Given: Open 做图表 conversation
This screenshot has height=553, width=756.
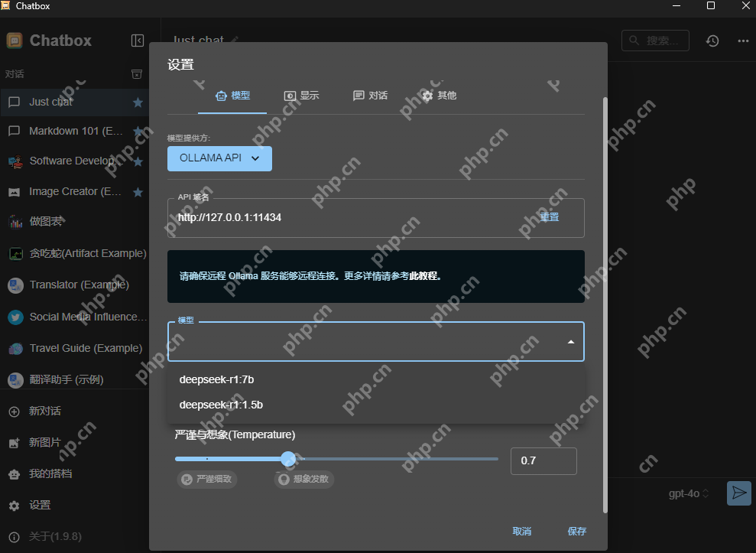Looking at the screenshot, I should click(75, 222).
